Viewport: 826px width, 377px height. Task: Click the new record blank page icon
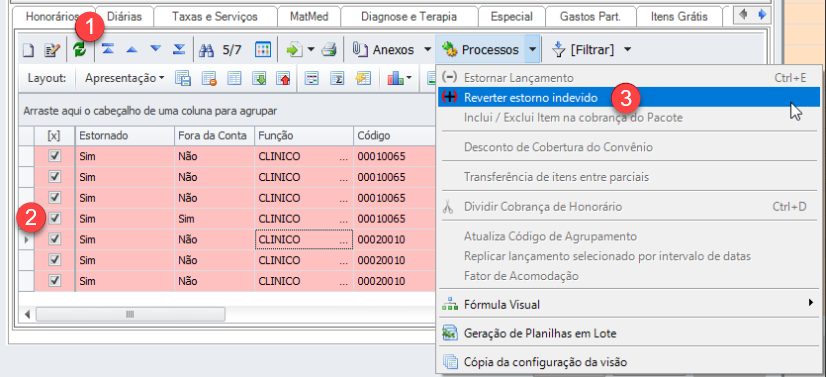28,50
